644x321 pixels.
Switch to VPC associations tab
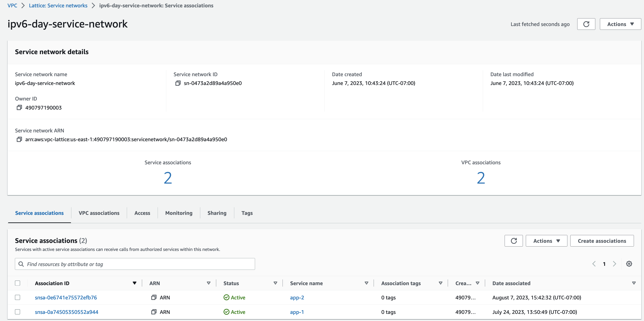[99, 213]
